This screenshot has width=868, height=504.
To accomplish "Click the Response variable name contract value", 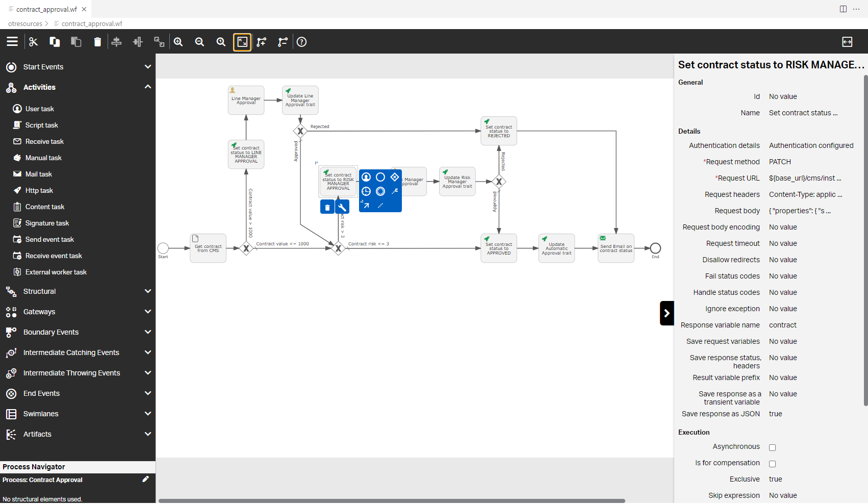I will (782, 325).
